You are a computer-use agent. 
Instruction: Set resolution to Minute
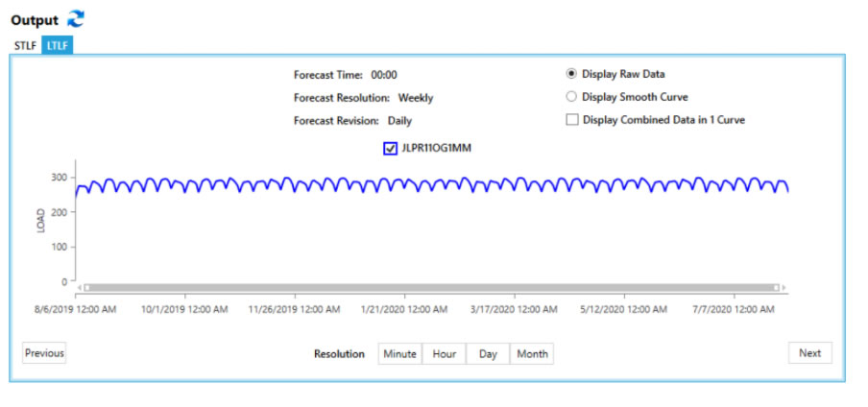point(399,354)
